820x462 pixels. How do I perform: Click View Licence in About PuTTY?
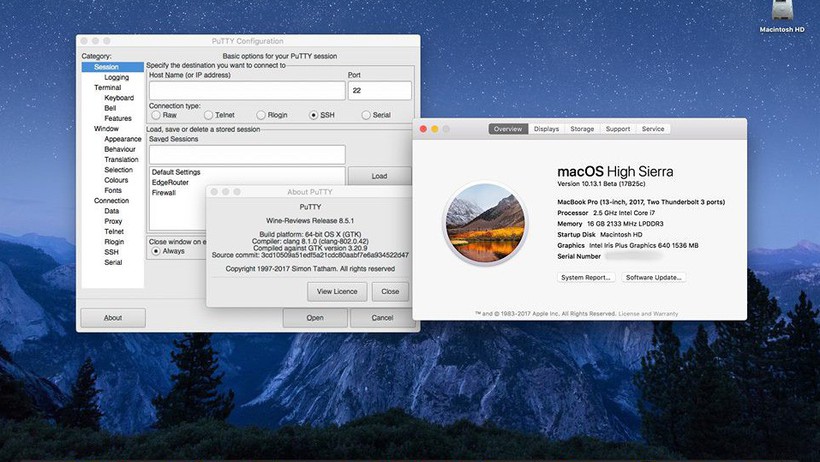pos(337,291)
